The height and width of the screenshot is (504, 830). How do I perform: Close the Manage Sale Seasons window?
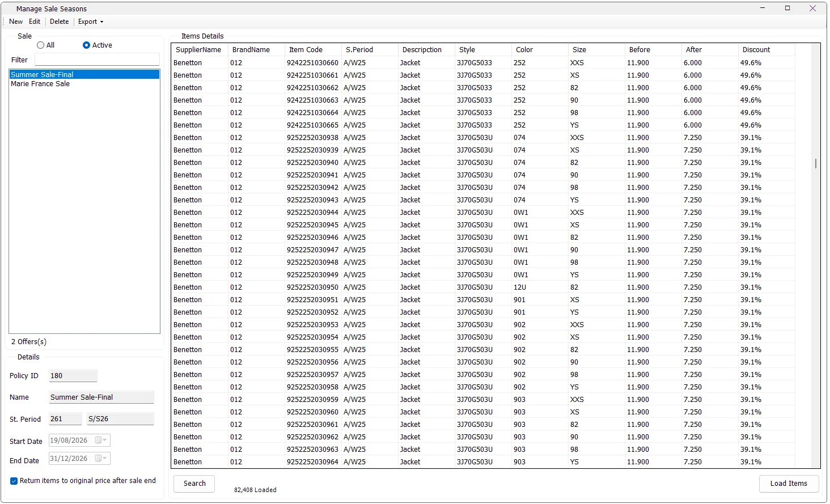[x=812, y=8]
